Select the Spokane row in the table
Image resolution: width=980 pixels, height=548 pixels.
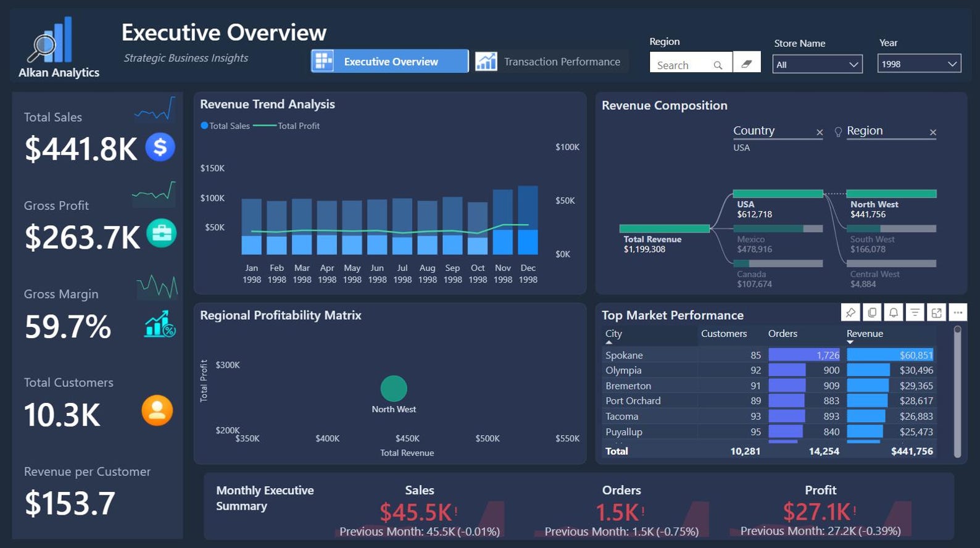point(769,355)
